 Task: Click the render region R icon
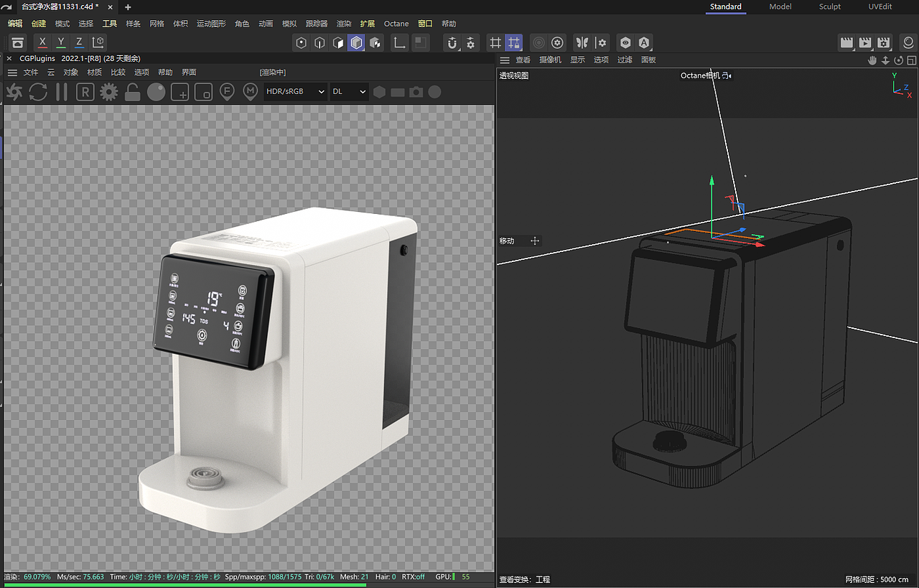85,92
